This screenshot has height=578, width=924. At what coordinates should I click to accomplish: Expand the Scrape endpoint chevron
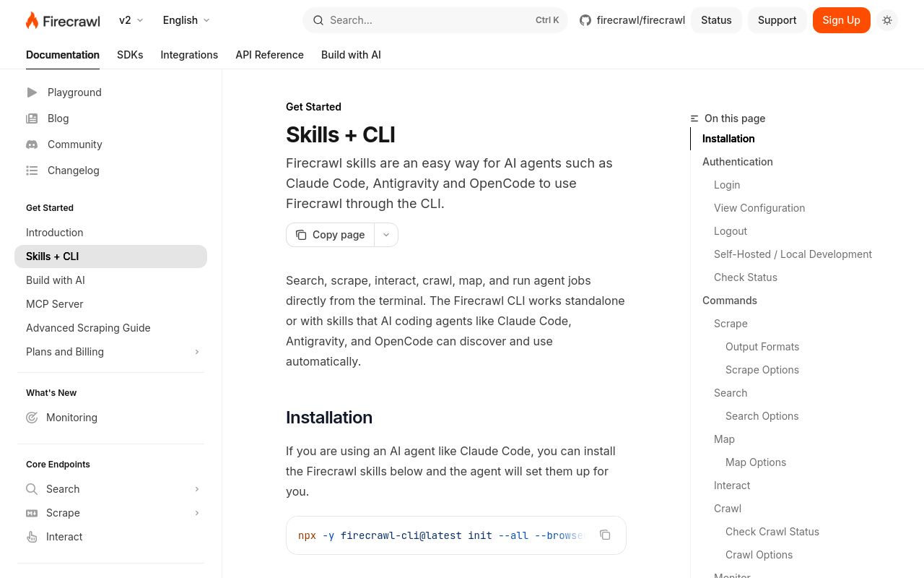[197, 513]
